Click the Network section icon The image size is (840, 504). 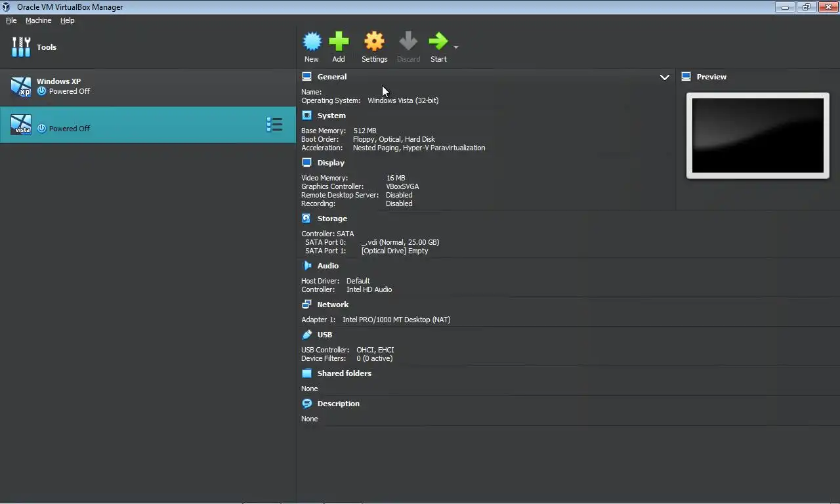(x=306, y=304)
